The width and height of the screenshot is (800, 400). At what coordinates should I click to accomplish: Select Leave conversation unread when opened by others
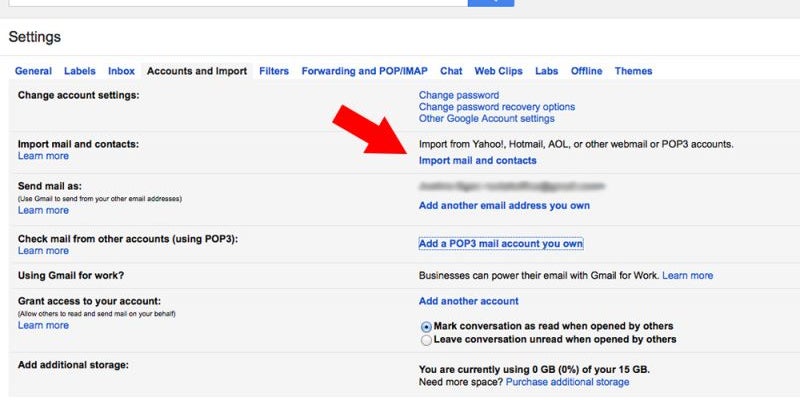coord(426,340)
